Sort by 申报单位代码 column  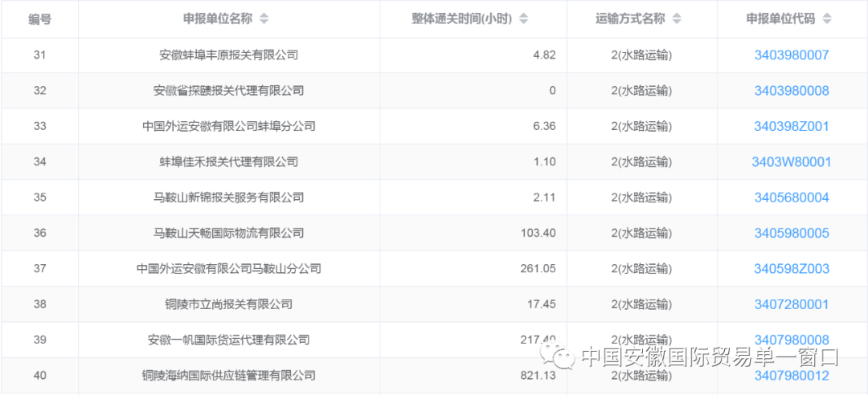827,18
